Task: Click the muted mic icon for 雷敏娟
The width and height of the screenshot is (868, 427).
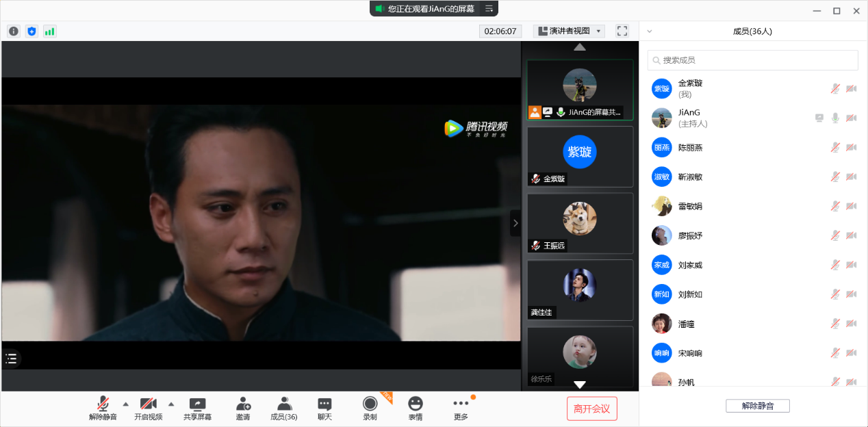Action: [x=835, y=206]
